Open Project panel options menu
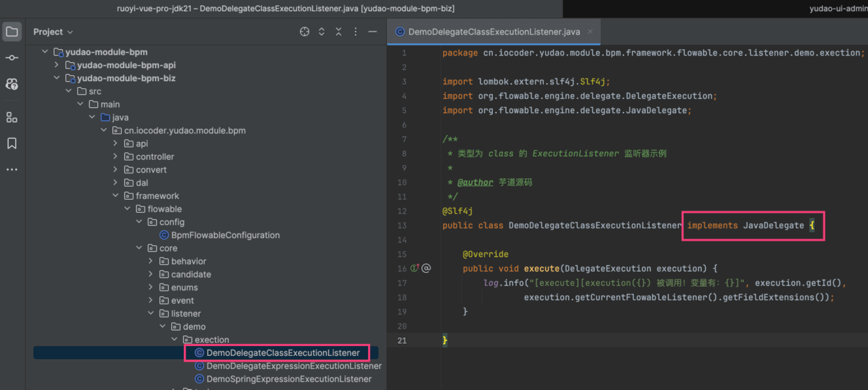Image resolution: width=868 pixels, height=390 pixels. click(x=356, y=32)
